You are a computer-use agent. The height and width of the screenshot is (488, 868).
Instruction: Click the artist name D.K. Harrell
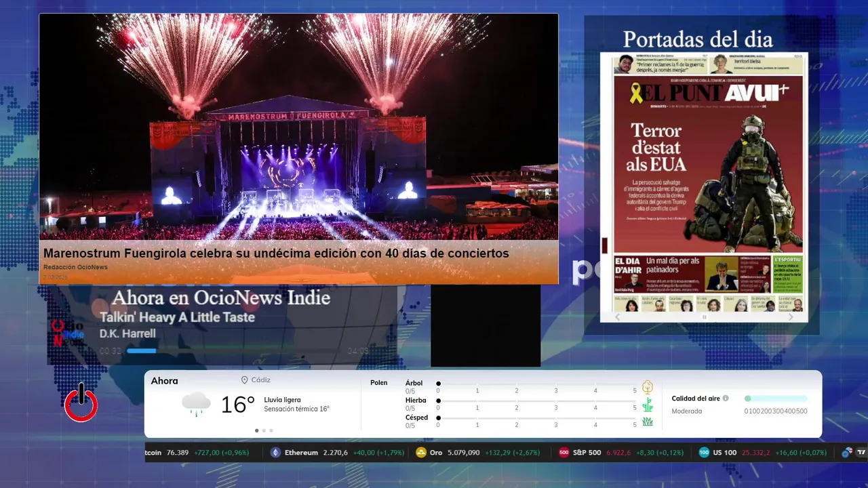127,333
